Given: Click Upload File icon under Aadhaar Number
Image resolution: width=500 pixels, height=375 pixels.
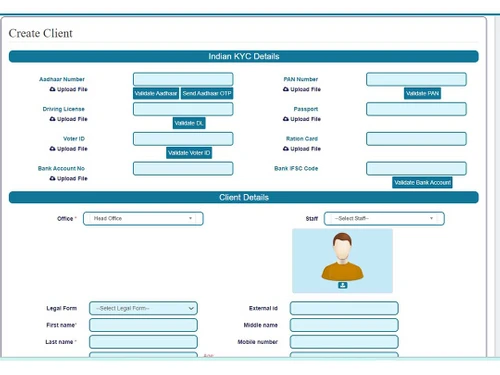Looking at the screenshot, I should point(52,89).
